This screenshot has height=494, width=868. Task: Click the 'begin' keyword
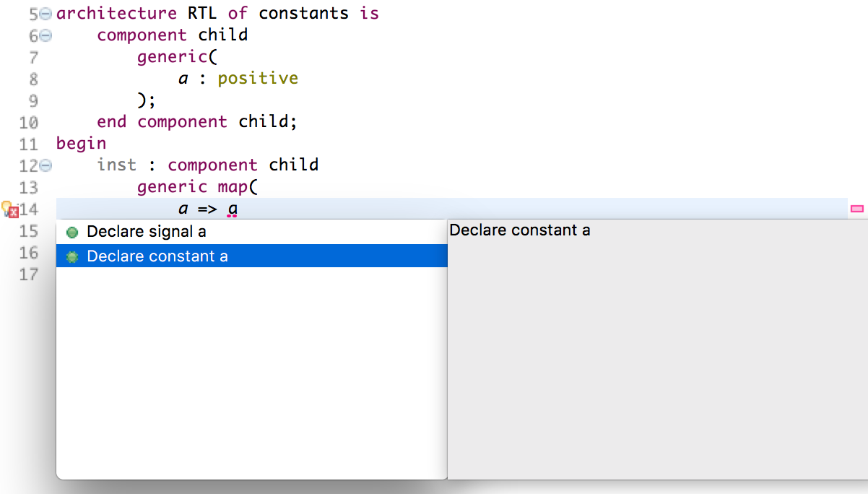81,144
